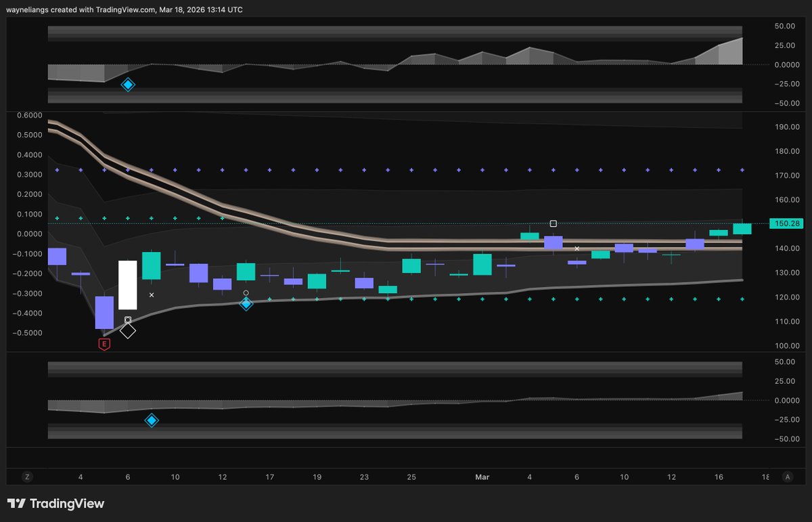Click the 0.3000 left scale label
Screen dimensions: 812x522
tap(28, 175)
